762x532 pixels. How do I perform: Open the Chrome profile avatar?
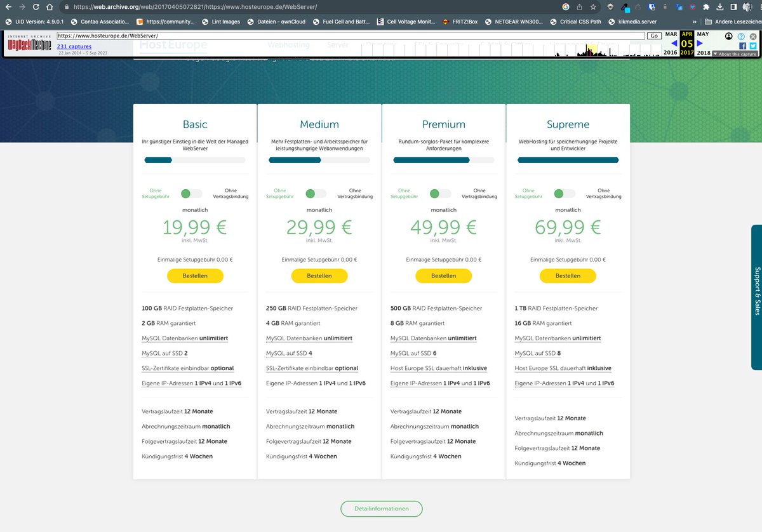coord(748,7)
